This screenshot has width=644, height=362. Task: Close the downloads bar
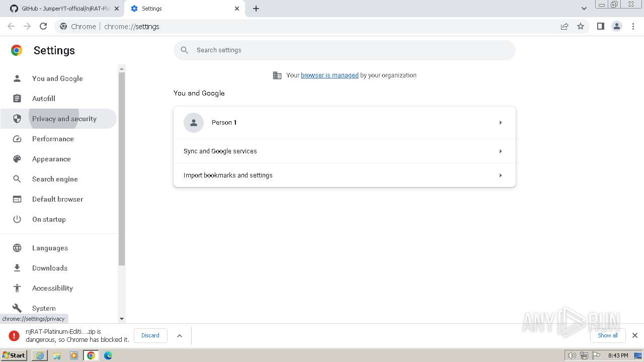pos(635,335)
